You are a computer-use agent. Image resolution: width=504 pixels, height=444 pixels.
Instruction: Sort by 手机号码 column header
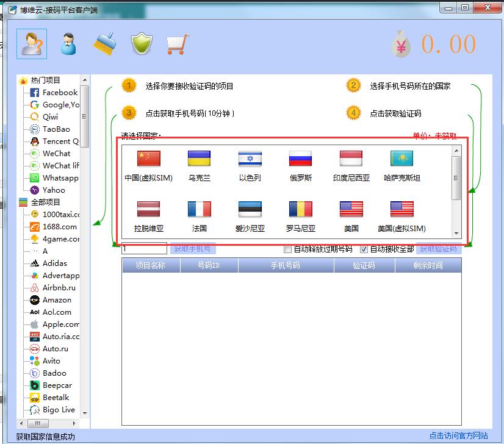[286, 265]
